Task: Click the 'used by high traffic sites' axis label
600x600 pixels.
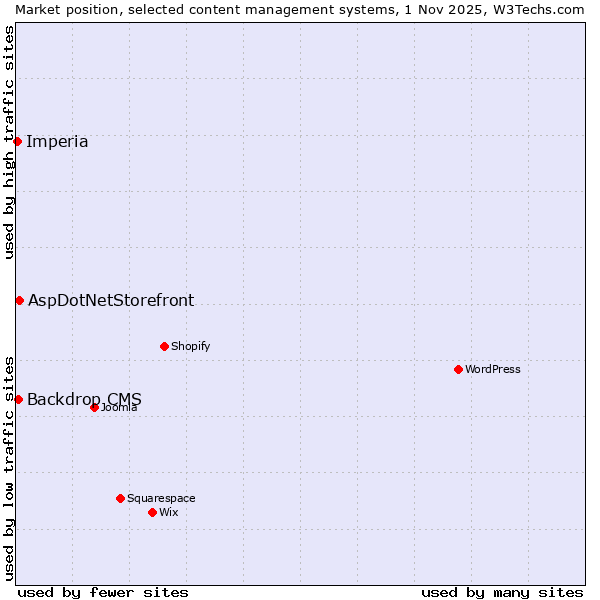Action: (9, 142)
